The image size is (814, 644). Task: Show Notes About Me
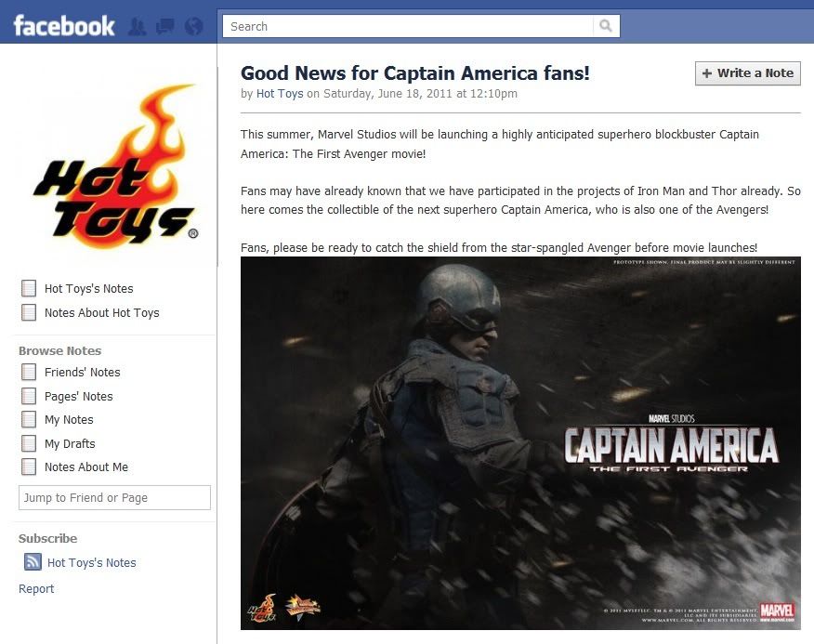86,467
